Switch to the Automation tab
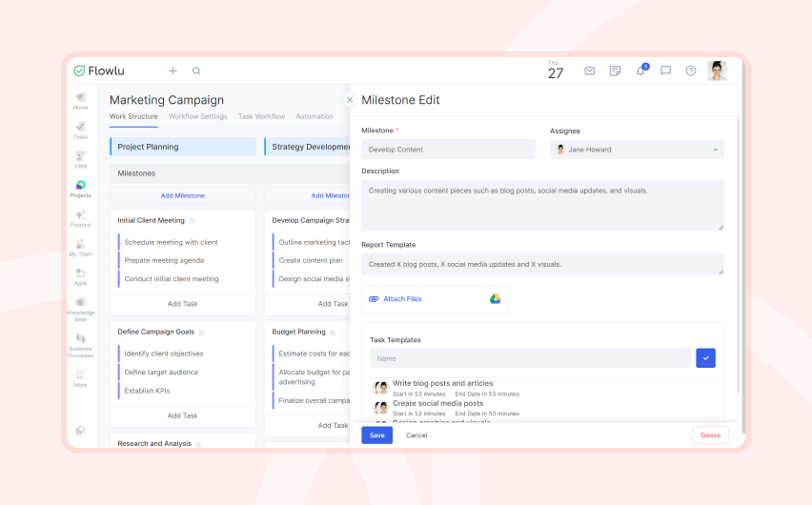812x505 pixels. tap(315, 116)
